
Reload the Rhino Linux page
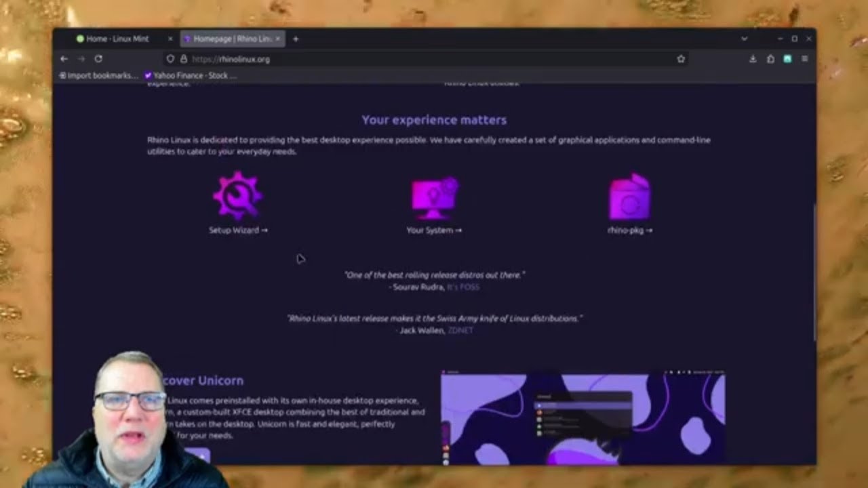coord(98,59)
